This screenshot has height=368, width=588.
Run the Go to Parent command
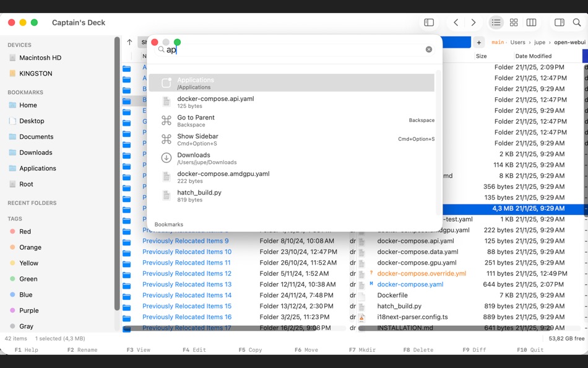(x=292, y=121)
